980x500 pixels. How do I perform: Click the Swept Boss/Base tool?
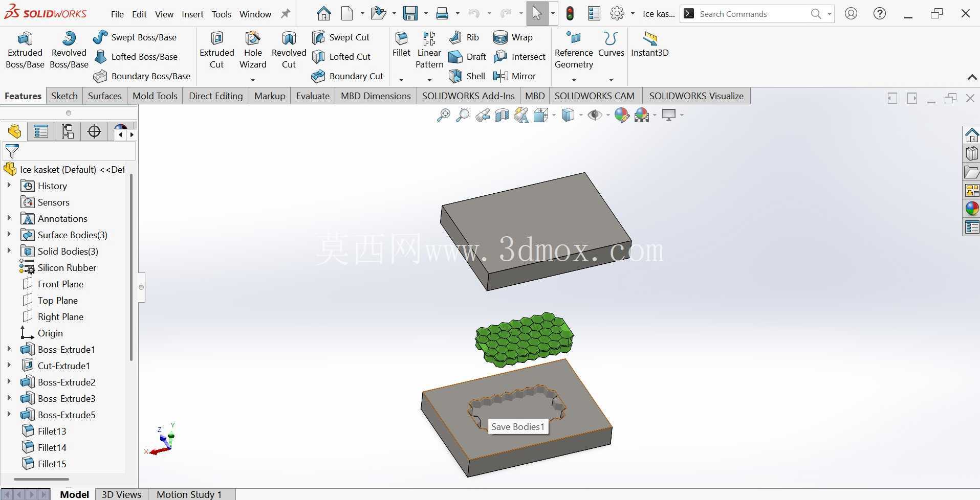tap(135, 37)
